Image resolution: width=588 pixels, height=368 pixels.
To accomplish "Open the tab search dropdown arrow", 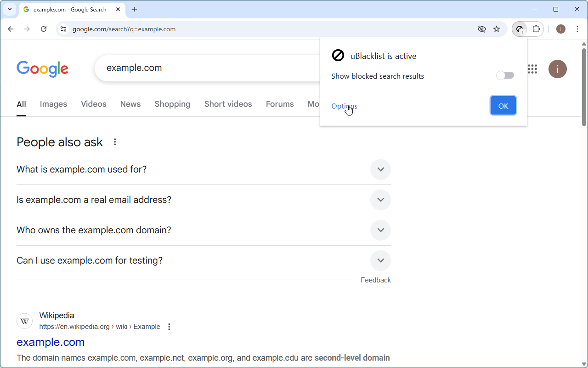I will pyautogui.click(x=9, y=9).
